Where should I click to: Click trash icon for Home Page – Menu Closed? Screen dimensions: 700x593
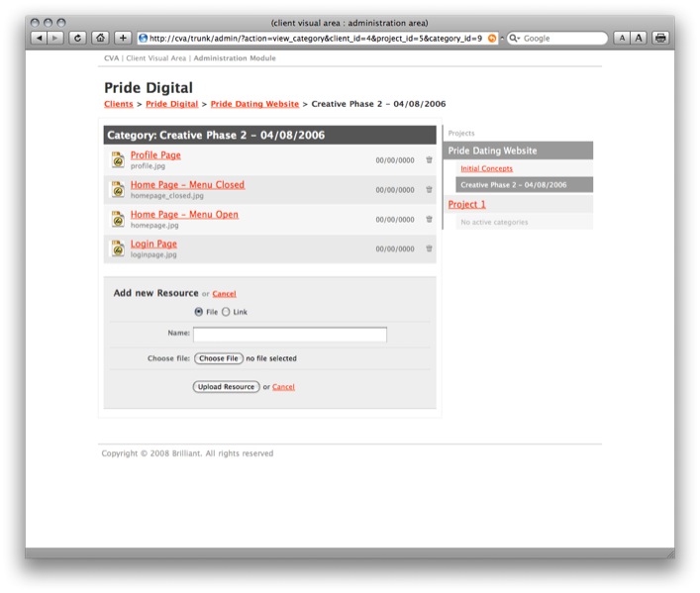point(429,189)
